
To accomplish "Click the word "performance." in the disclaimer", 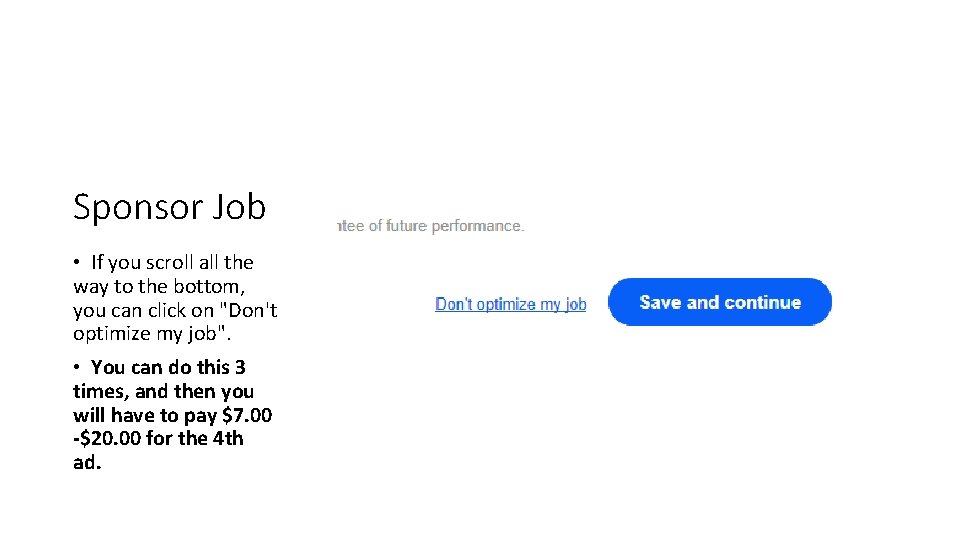I will (479, 226).
